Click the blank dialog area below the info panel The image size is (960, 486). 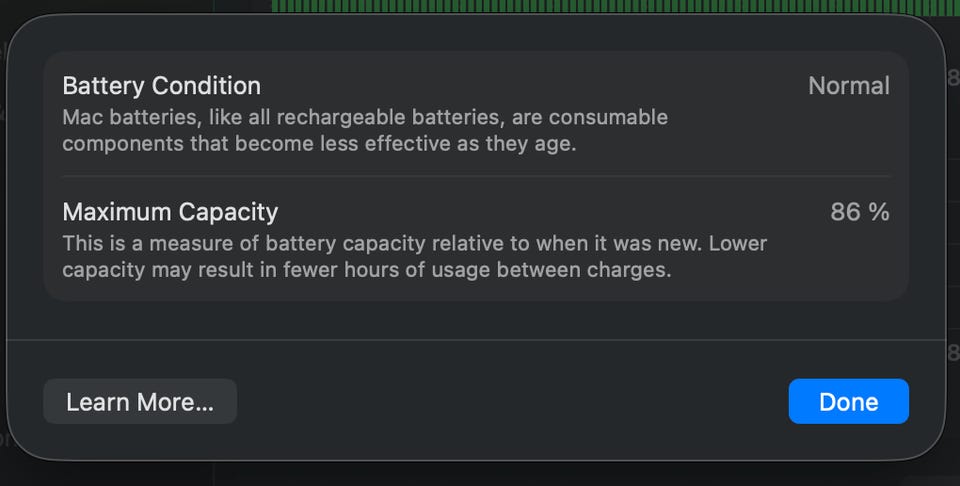[476, 320]
